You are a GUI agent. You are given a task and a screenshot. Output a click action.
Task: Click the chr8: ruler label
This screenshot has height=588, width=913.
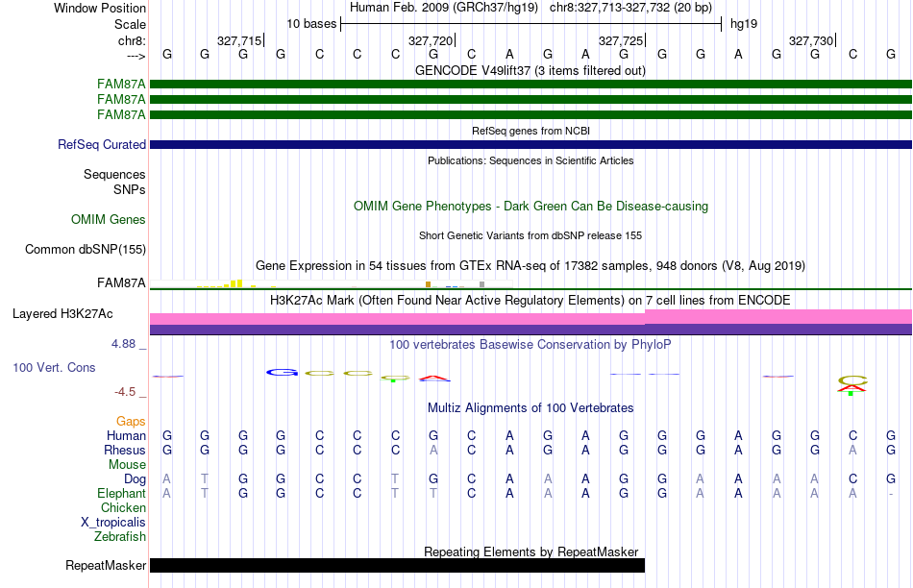(x=132, y=40)
